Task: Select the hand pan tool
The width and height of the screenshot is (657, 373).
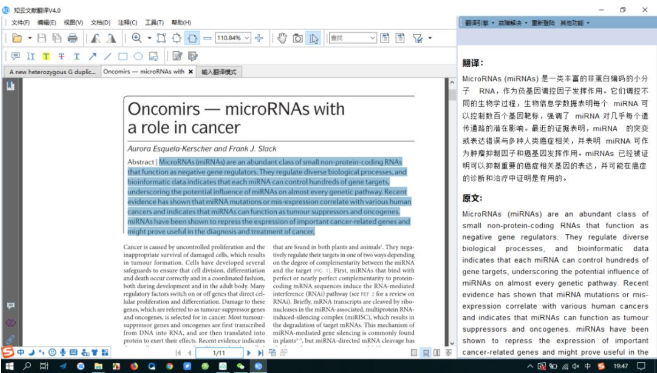Action: (282, 38)
